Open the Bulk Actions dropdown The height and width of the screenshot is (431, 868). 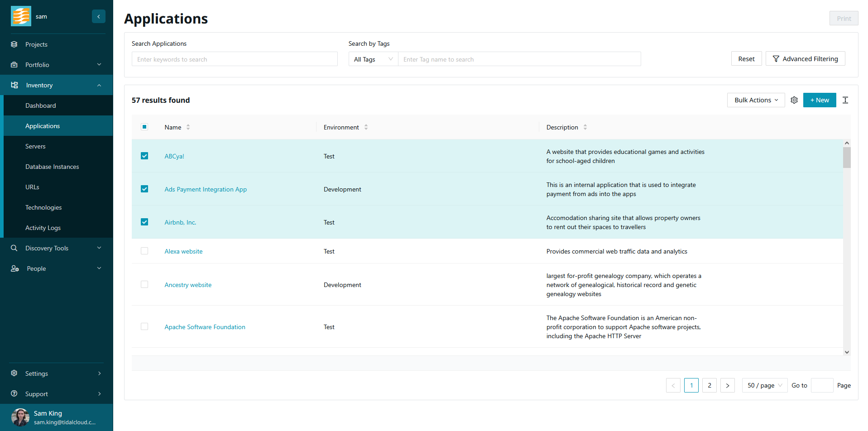point(756,100)
